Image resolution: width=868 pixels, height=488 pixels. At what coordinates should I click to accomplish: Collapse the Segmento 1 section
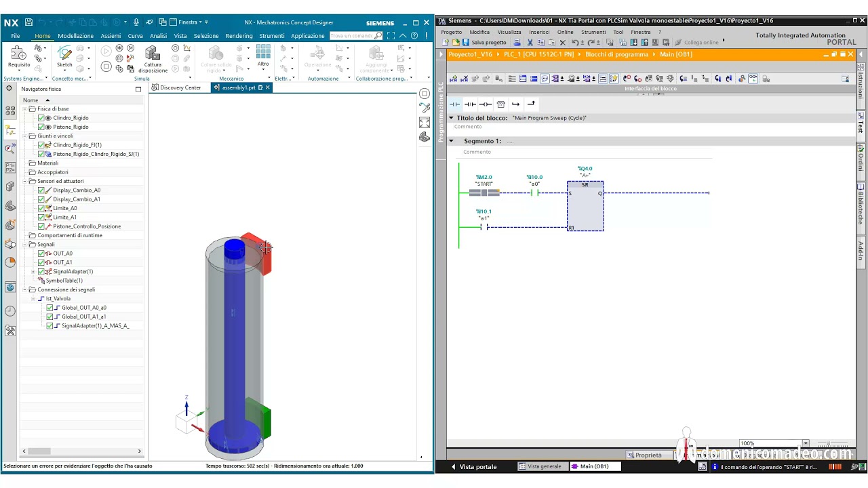pos(452,140)
